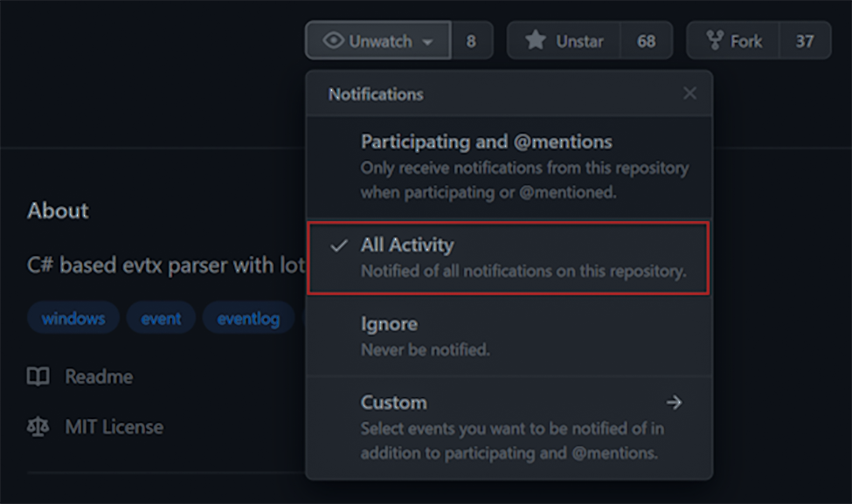
Task: Click the fork icon beside Fork
Action: pos(714,41)
